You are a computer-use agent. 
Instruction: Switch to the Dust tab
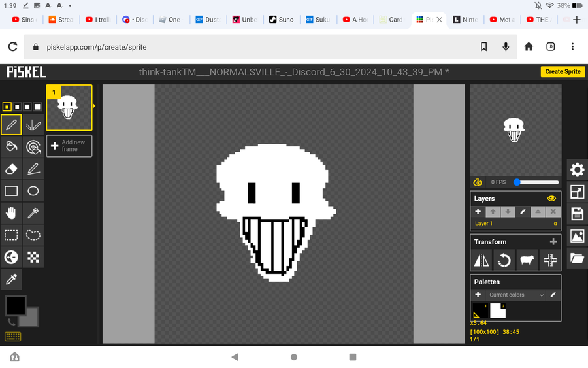coord(208,20)
